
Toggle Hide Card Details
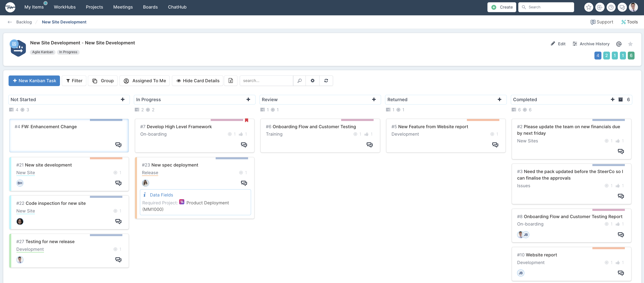[x=198, y=81]
